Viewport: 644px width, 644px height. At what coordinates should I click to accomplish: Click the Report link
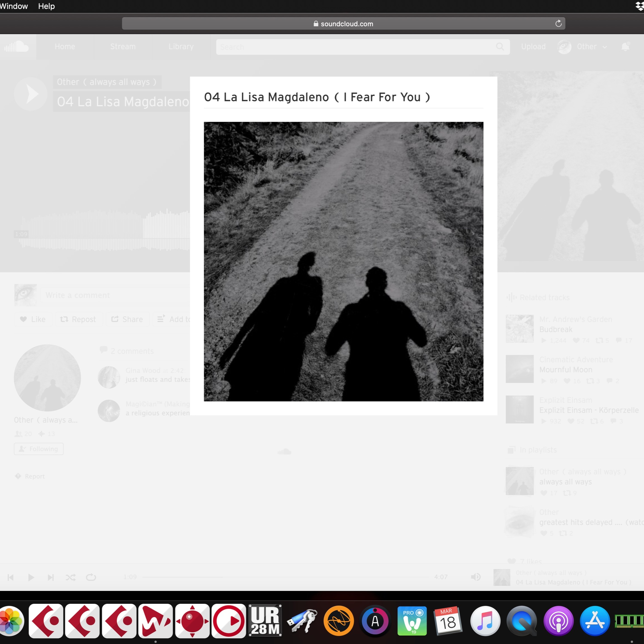[30, 476]
